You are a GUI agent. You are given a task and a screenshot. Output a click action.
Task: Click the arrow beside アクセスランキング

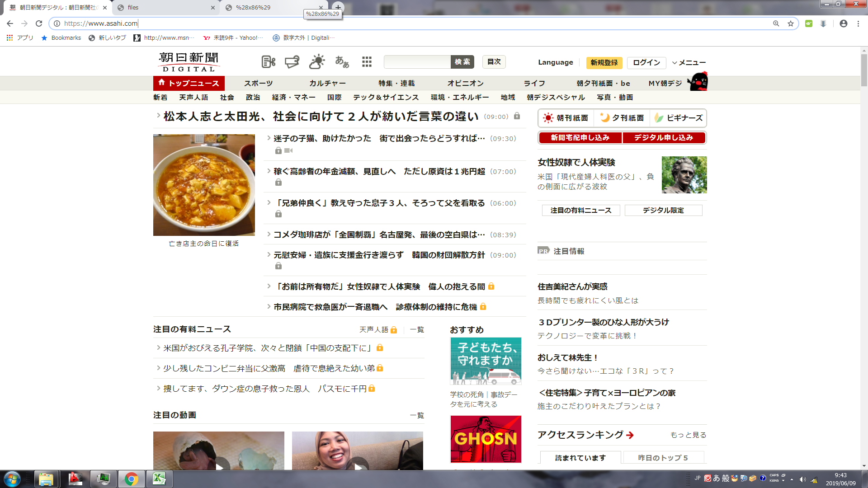[630, 435]
